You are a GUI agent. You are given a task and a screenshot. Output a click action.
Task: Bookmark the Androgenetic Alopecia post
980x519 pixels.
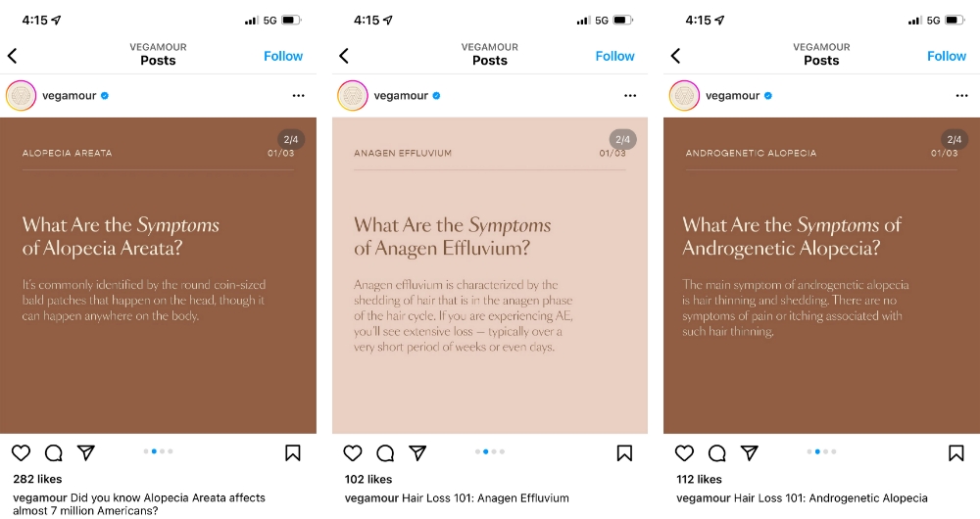[956, 452]
